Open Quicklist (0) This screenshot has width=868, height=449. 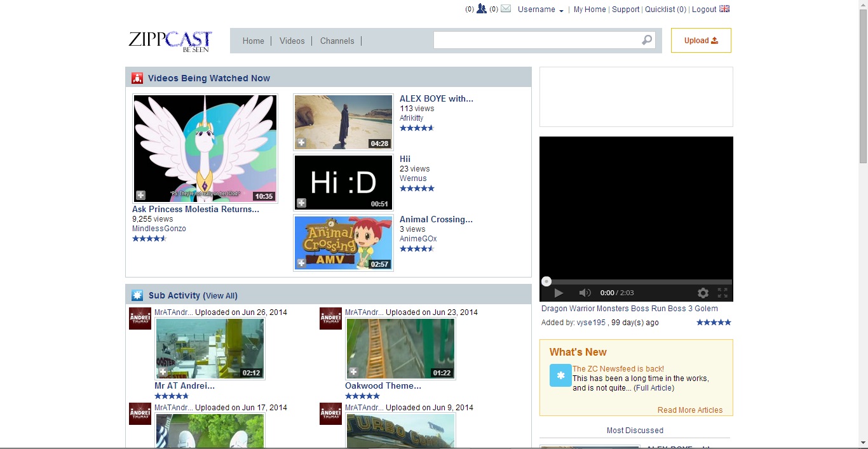666,10
